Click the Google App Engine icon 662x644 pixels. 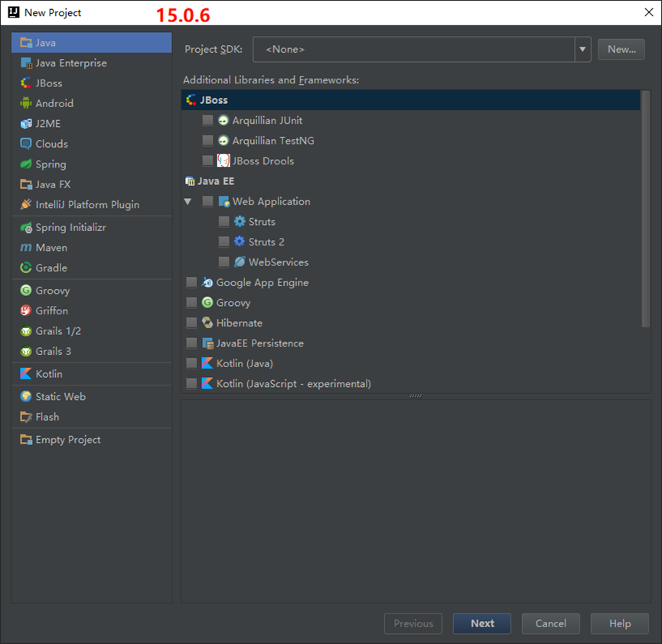tap(207, 282)
